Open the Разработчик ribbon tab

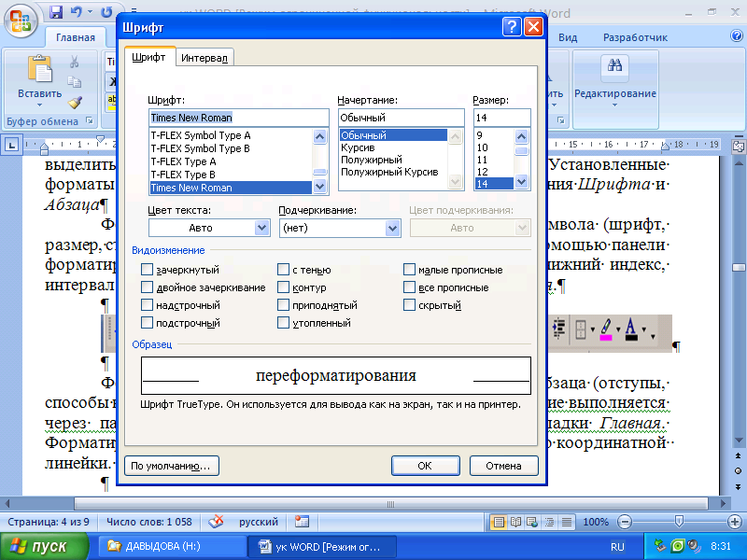[x=635, y=37]
